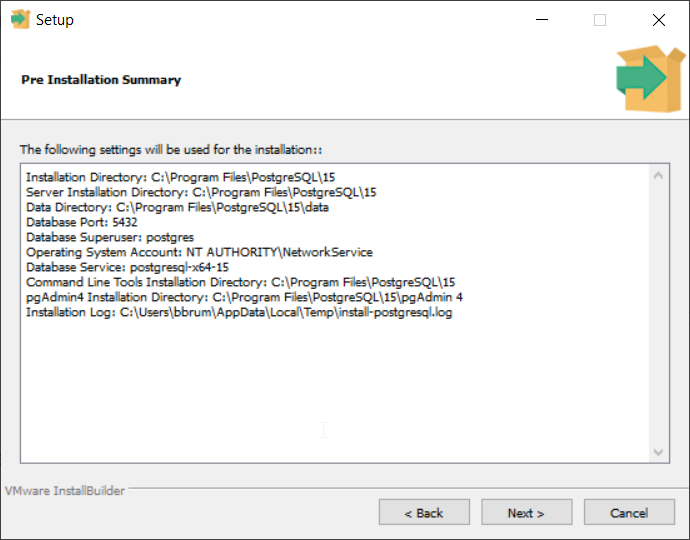Screen dimensions: 690x540
Task: Close the Setup window
Action: click(658, 20)
